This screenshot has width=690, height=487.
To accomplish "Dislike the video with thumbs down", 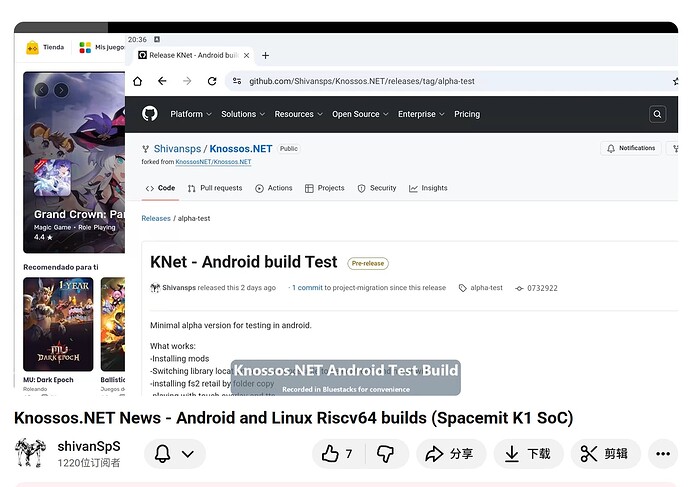I will 385,454.
